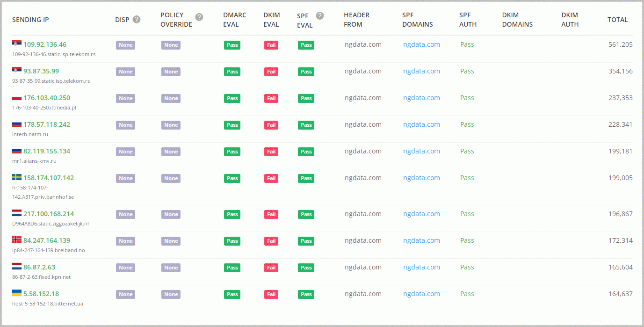This screenshot has height=327, width=644.
Task: Open sending IP 109.92.136.46
Action: (45, 44)
